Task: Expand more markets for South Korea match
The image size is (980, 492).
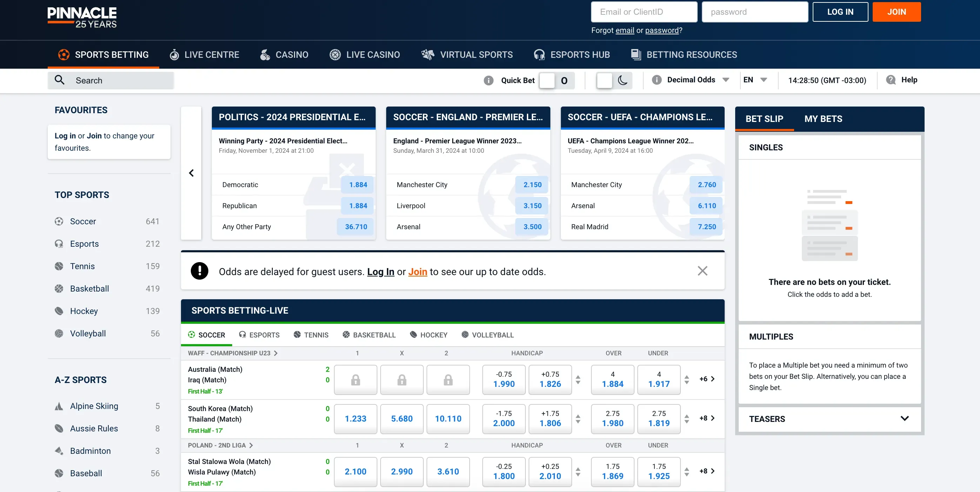Action: coord(707,418)
